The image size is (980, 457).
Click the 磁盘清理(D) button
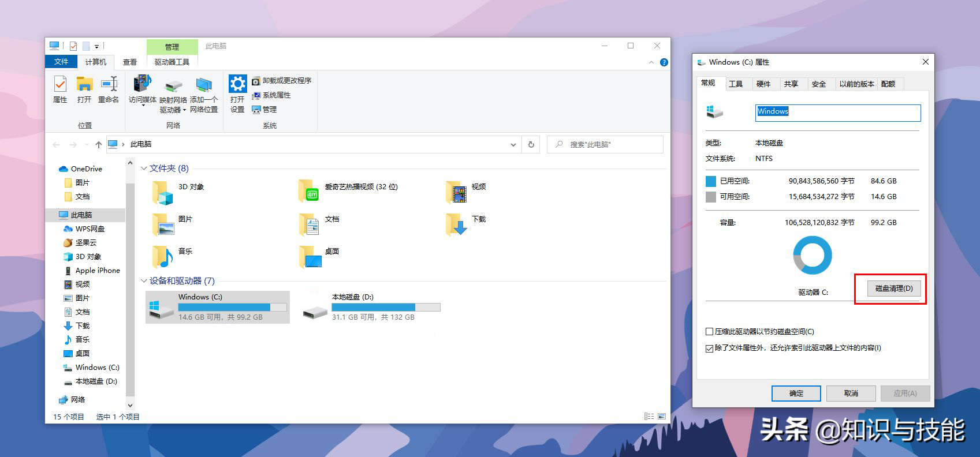tap(893, 289)
